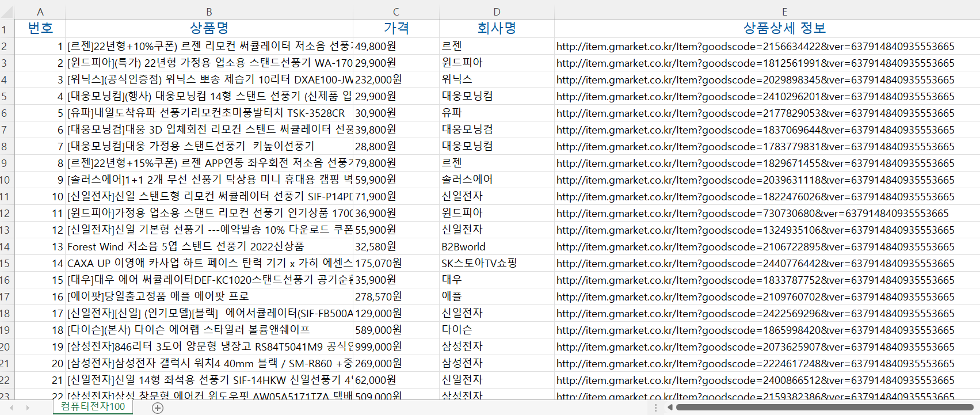
Task: Select price cell 999,000원
Action: coord(396,347)
